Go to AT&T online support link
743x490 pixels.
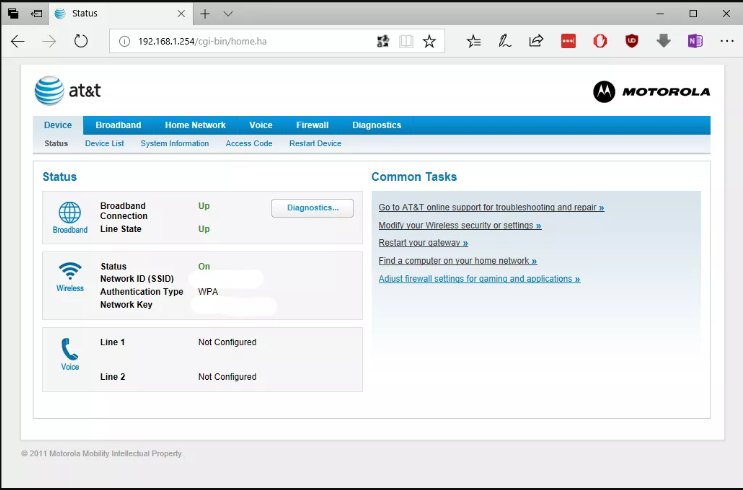click(491, 207)
